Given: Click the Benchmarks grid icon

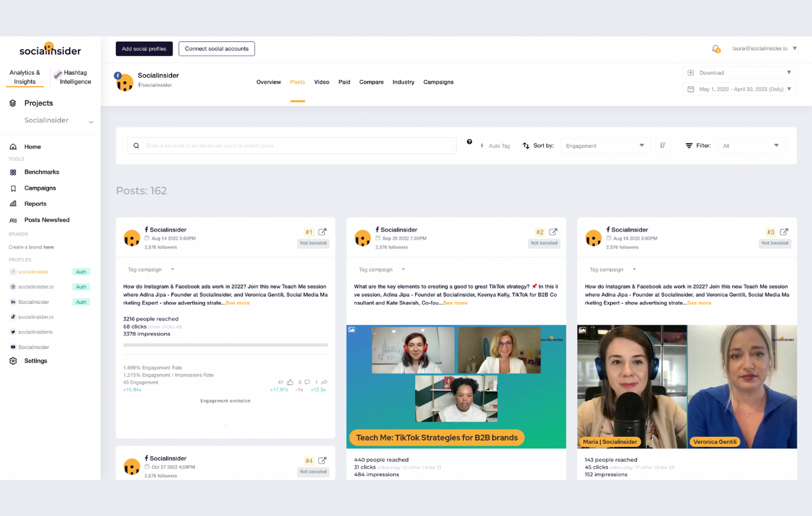Looking at the screenshot, I should pyautogui.click(x=13, y=172).
